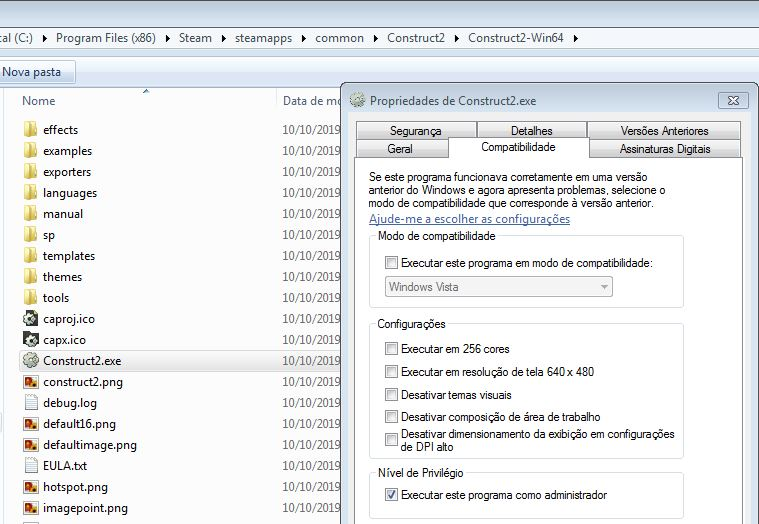759x524 pixels.
Task: Click the gear icon in Properties title bar
Action: (357, 100)
